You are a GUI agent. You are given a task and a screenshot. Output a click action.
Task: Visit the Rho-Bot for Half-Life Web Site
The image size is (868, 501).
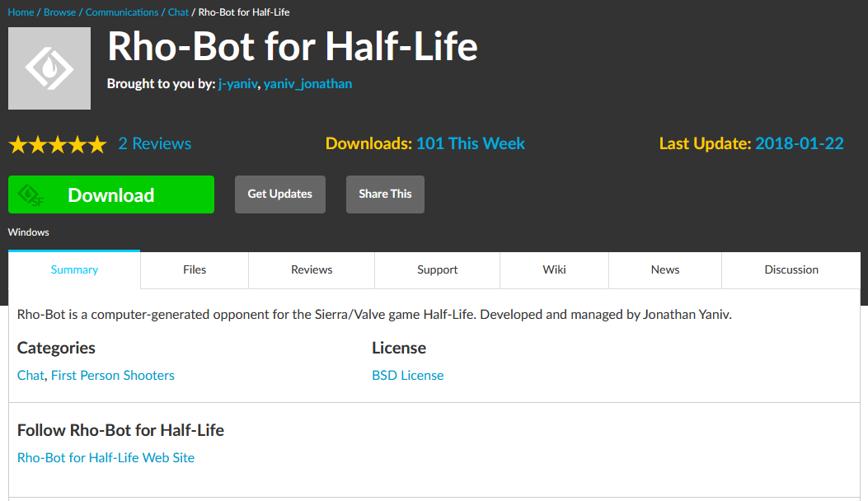pos(106,458)
